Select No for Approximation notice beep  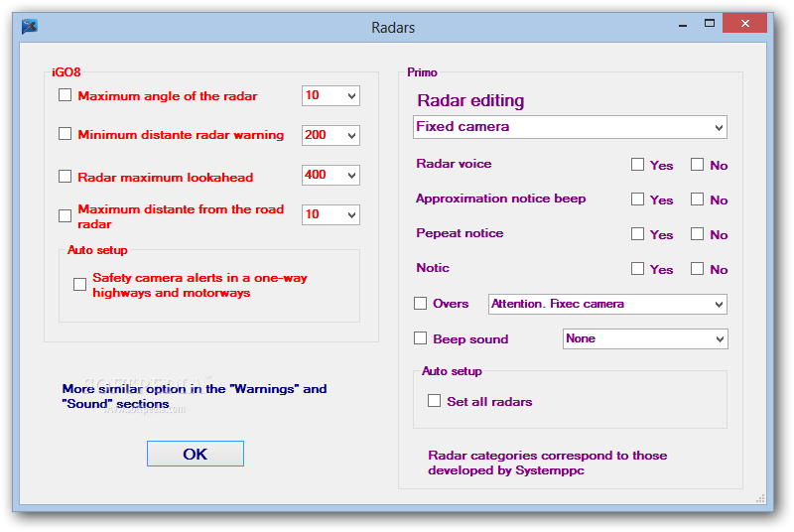(x=698, y=199)
